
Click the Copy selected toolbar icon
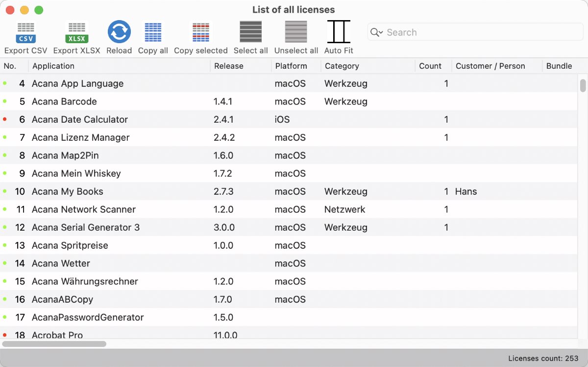[x=201, y=32]
